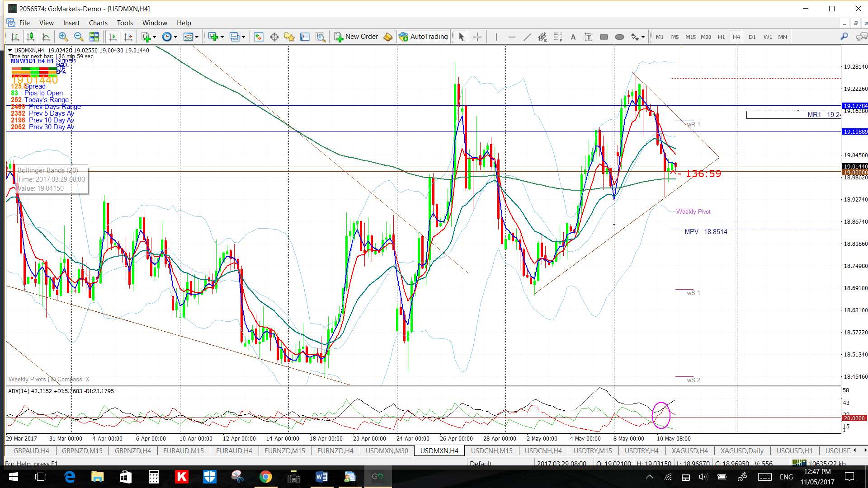Open the Market Watch window icon
Image resolution: width=868 pixels, height=488 pixels.
(x=259, y=37)
